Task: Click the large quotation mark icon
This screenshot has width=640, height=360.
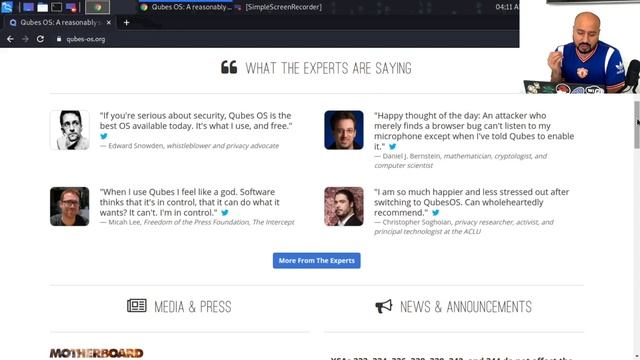Action: (229, 67)
